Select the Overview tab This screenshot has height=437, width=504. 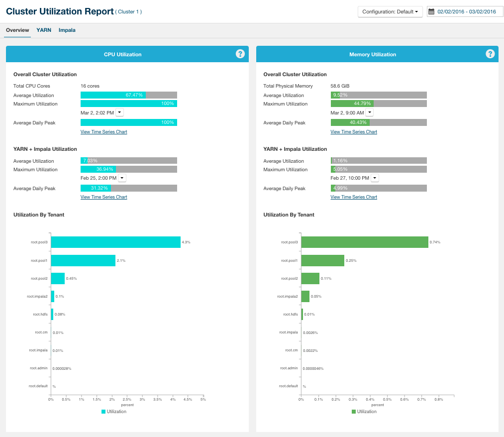[17, 30]
